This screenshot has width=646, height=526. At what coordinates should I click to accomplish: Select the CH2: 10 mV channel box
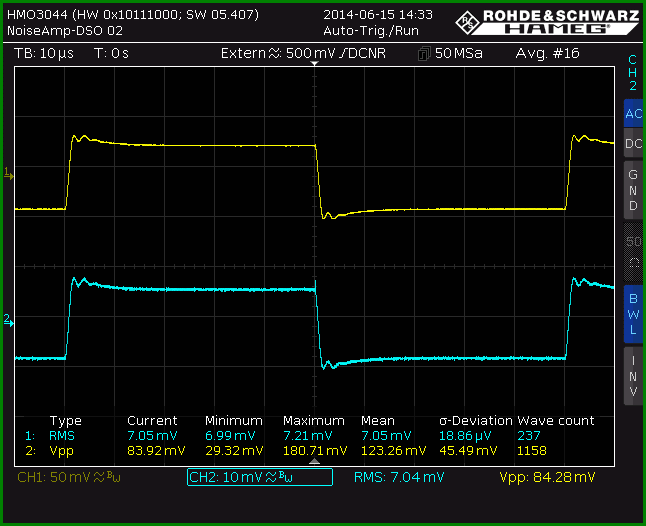click(x=260, y=477)
